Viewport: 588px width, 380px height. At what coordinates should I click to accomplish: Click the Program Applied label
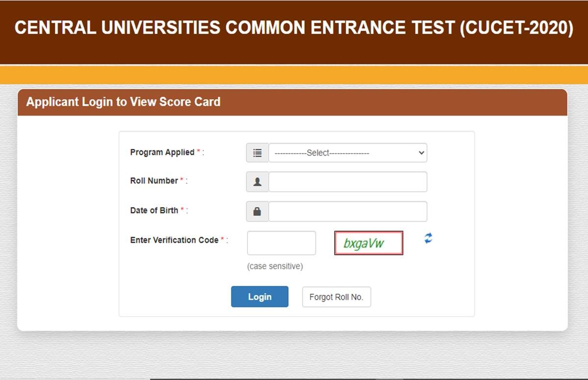coord(162,152)
